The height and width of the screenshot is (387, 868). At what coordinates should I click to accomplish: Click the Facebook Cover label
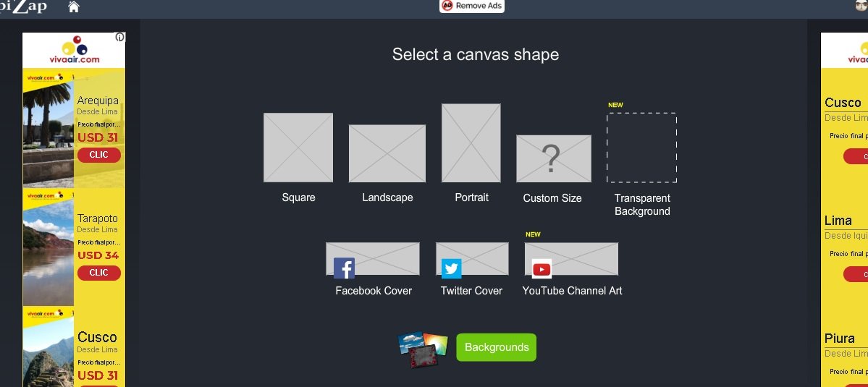coord(374,291)
